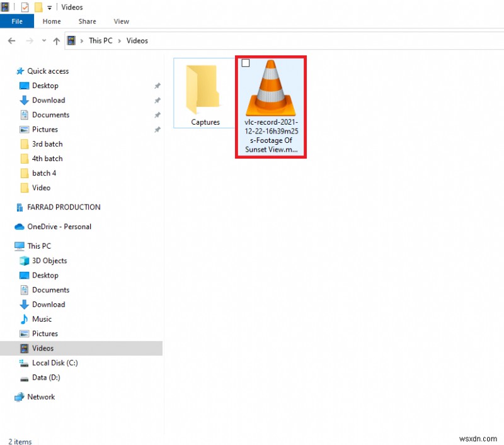Screen dimensions: 504x445
Task: Open the Video folder in Quick access
Action: pyautogui.click(x=41, y=188)
